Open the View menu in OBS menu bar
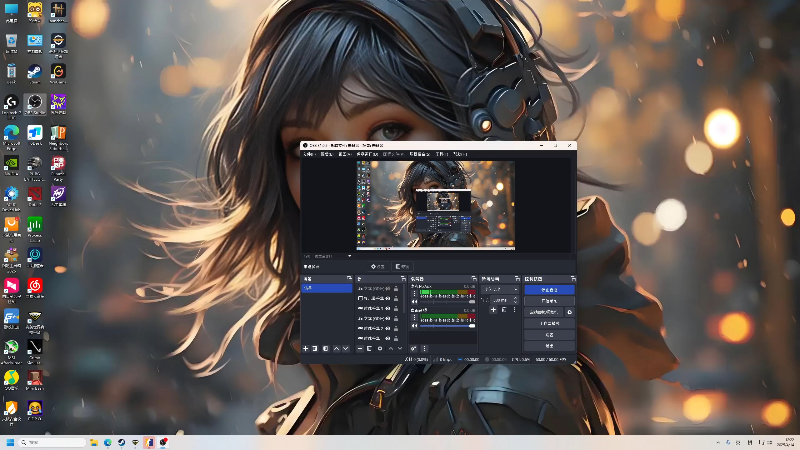This screenshot has height=450, width=800. pyautogui.click(x=344, y=154)
